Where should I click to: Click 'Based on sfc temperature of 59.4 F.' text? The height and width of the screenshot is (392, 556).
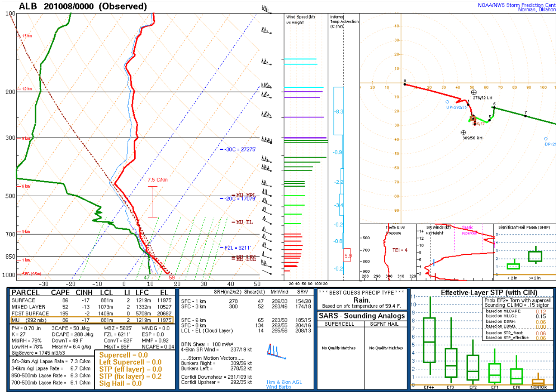[x=361, y=306]
